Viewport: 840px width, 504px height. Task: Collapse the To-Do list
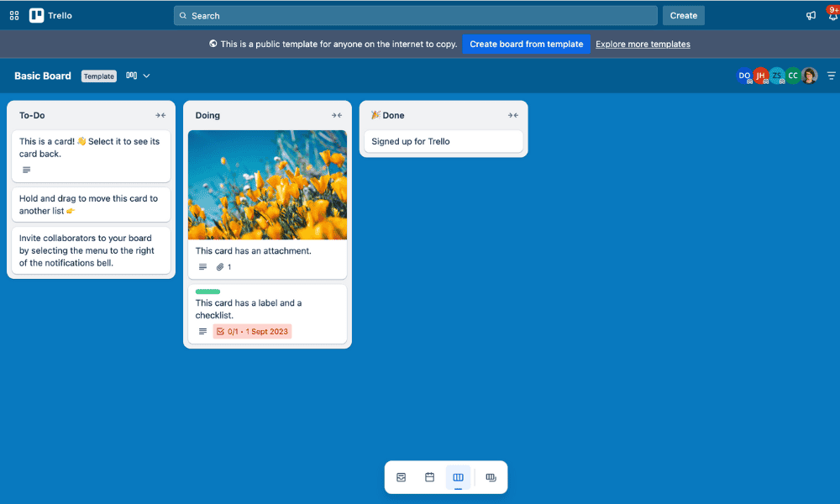click(x=160, y=115)
